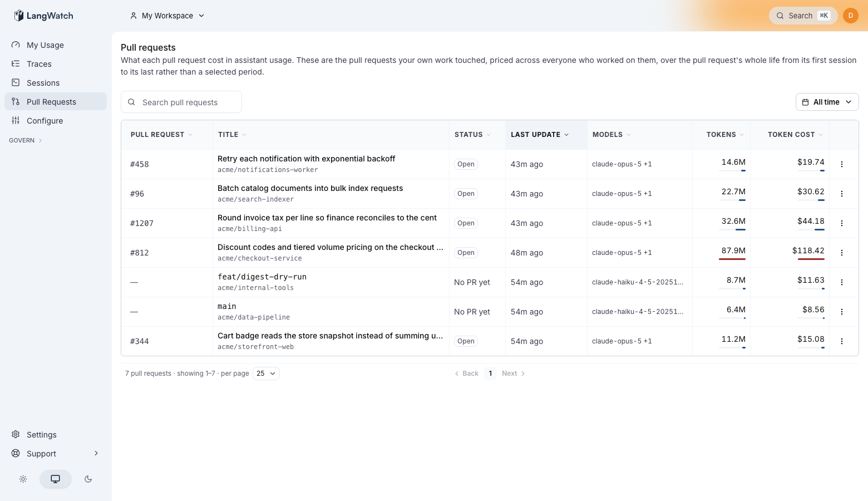Open row actions for #1207
Image resolution: width=868 pixels, height=501 pixels.
pyautogui.click(x=842, y=223)
